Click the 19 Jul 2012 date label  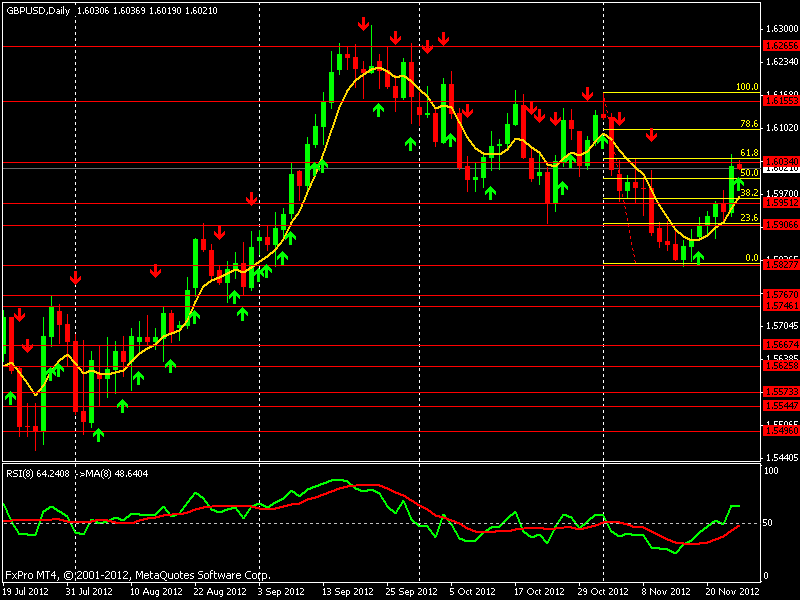26,592
